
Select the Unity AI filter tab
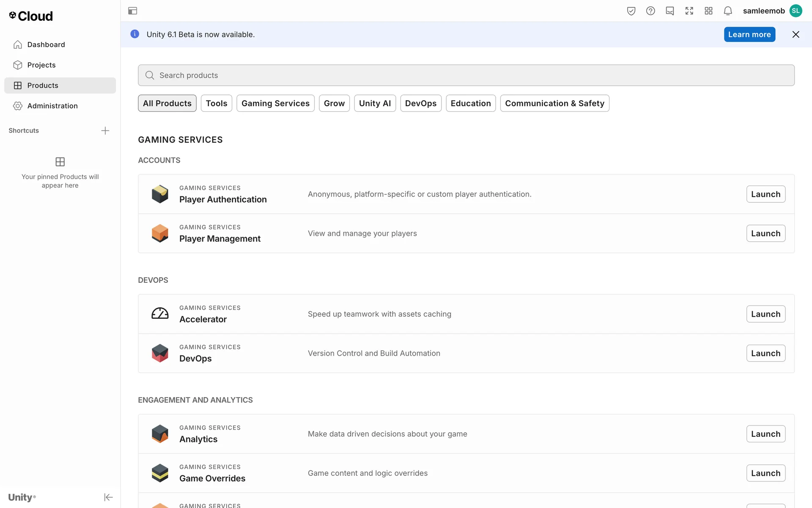(375, 103)
